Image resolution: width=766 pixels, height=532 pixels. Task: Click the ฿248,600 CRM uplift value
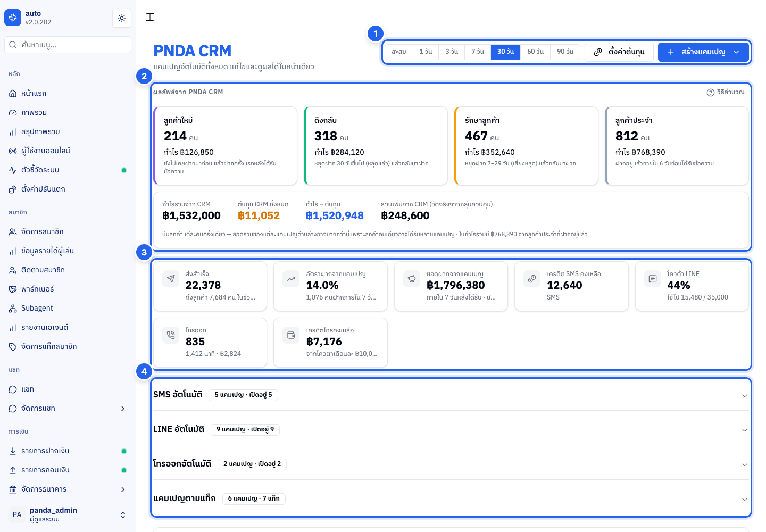point(405,215)
